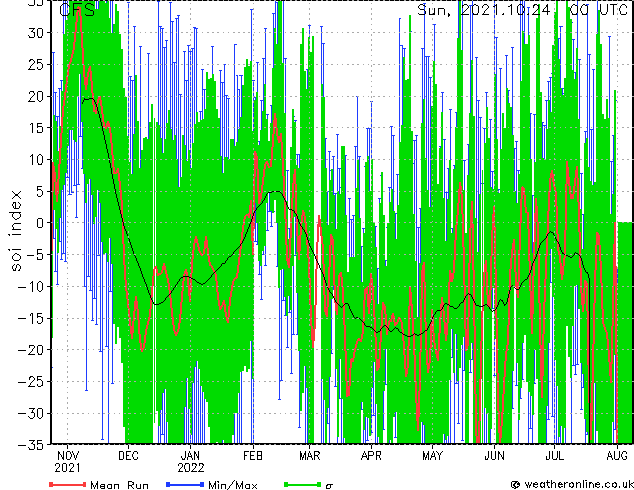Click the CFS model label

[77, 10]
